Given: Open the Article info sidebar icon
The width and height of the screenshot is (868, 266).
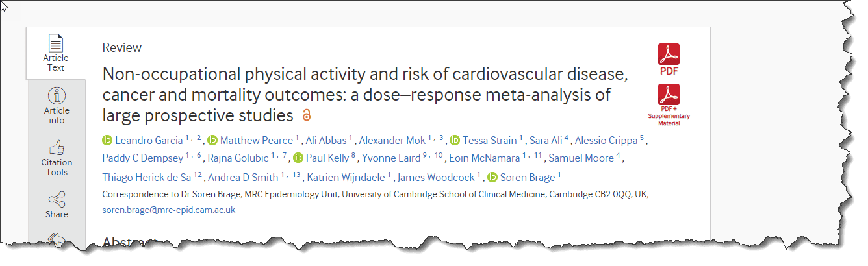Looking at the screenshot, I should pyautogui.click(x=57, y=95).
